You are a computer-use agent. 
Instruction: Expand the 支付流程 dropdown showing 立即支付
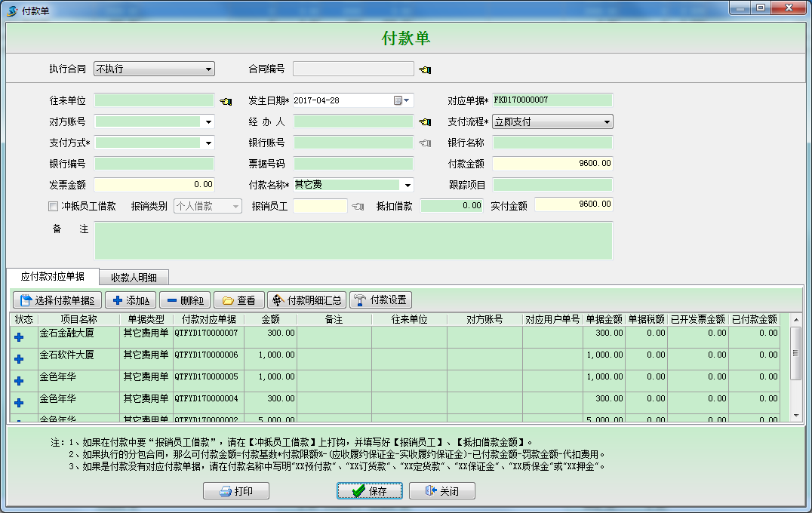607,121
